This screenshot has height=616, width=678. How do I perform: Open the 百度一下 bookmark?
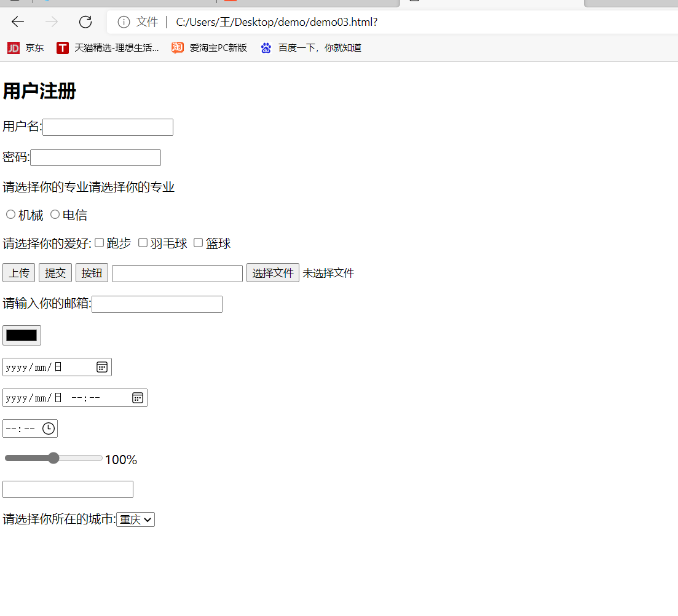tap(311, 47)
